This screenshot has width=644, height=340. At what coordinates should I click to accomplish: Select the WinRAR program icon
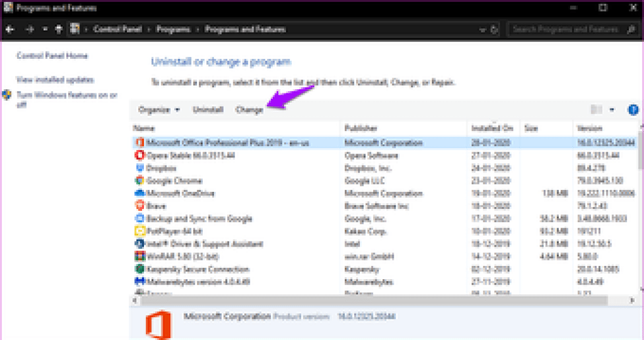click(139, 256)
